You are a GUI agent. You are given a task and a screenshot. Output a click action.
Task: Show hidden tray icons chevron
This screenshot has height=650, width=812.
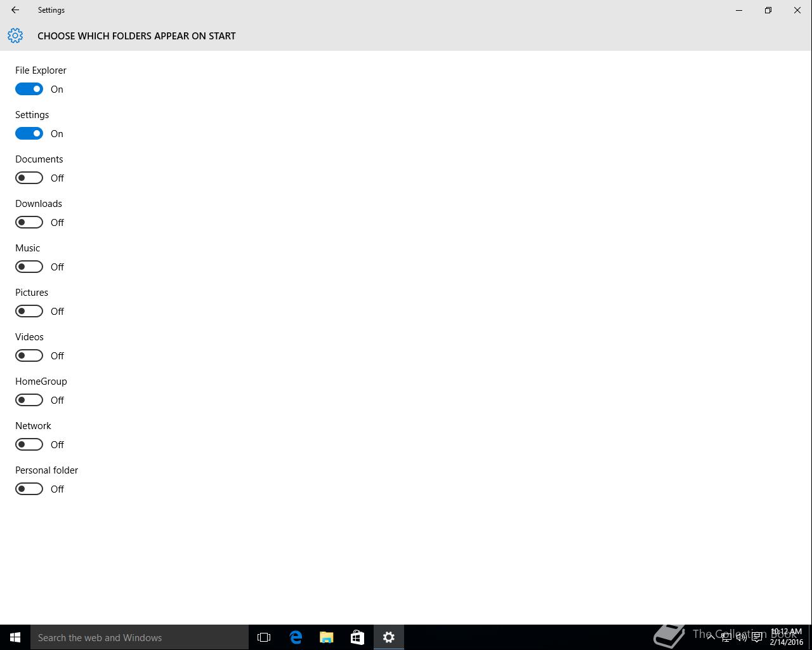(711, 637)
